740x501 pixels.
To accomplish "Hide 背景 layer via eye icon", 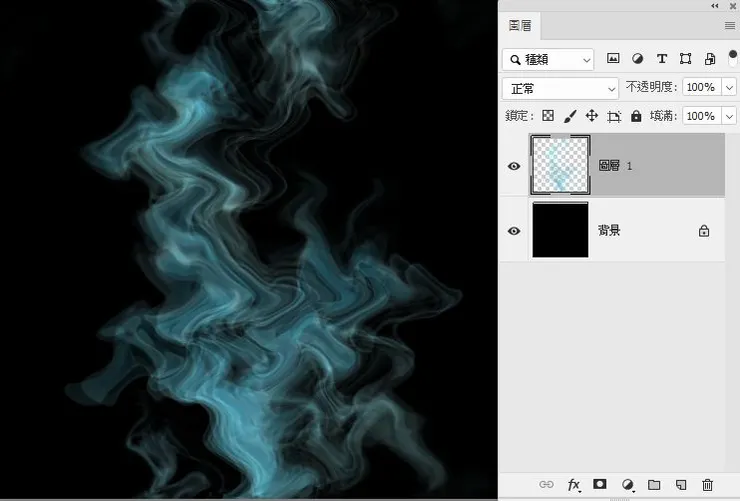I will (x=514, y=231).
